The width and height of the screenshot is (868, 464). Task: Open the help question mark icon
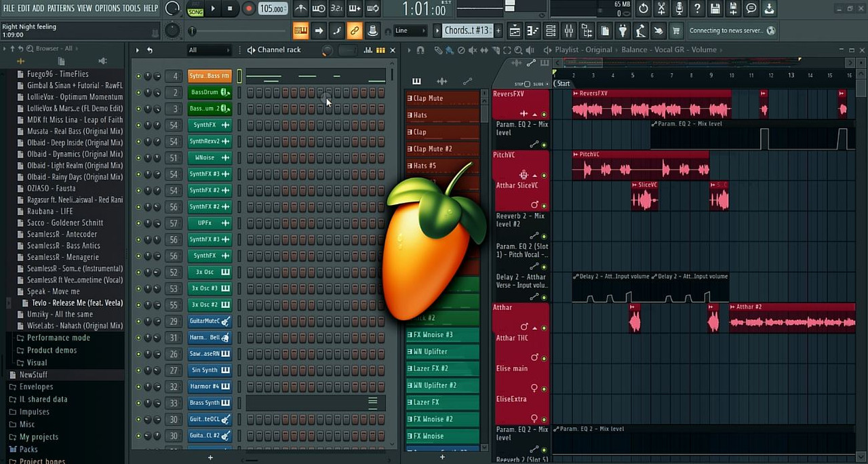pos(697,9)
